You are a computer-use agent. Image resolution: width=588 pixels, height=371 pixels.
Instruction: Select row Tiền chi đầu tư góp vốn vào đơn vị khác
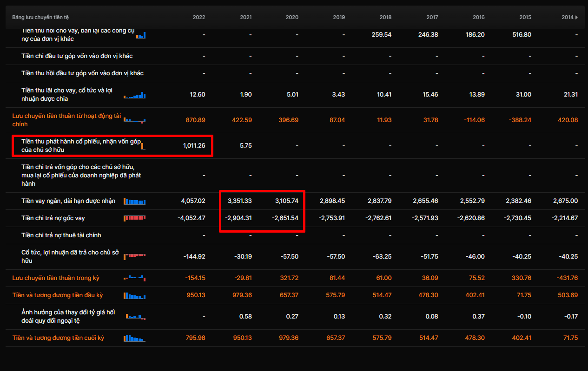[295, 56]
